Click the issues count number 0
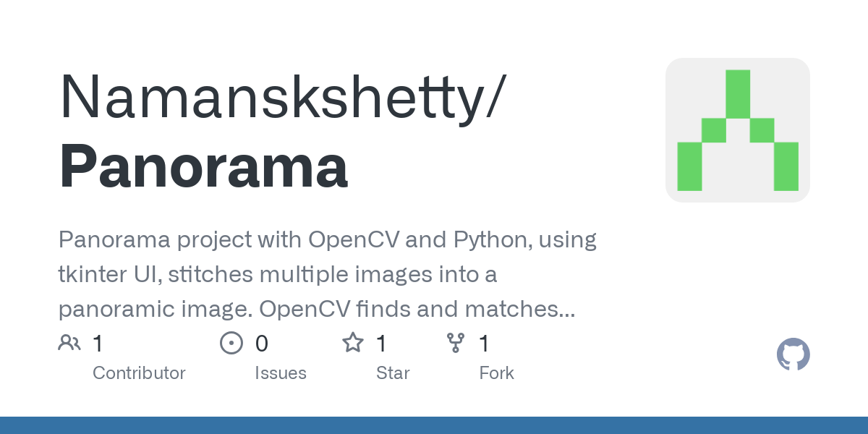Image resolution: width=868 pixels, height=434 pixels. coord(262,344)
